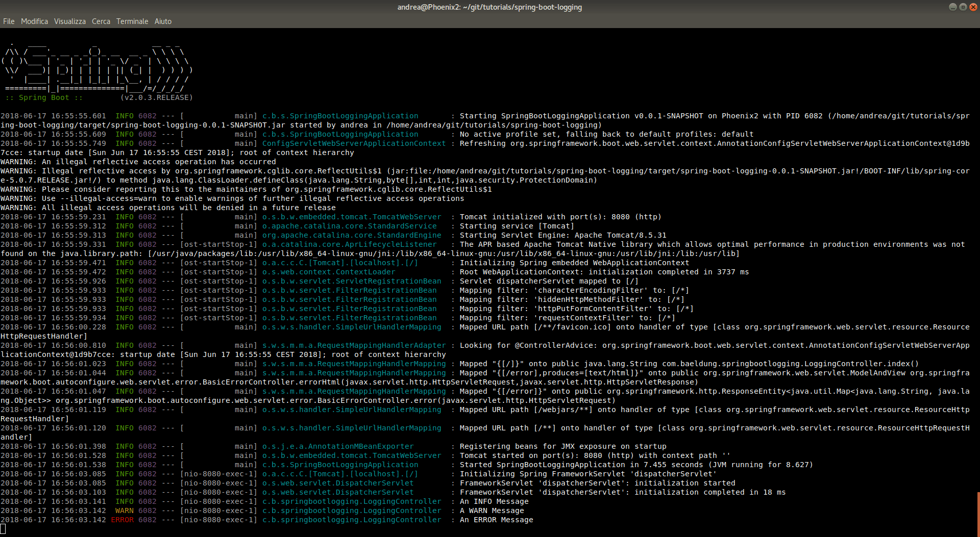Click the red ERROR log level label
Screen dimensions: 980x537
[x=122, y=520]
